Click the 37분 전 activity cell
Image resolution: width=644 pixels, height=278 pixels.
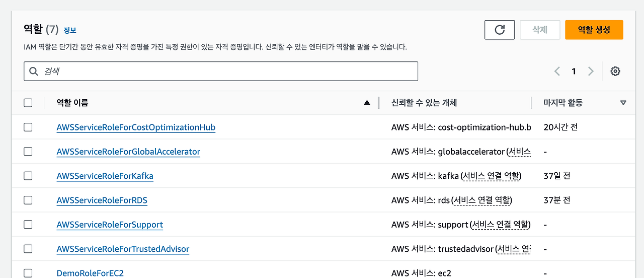click(557, 200)
